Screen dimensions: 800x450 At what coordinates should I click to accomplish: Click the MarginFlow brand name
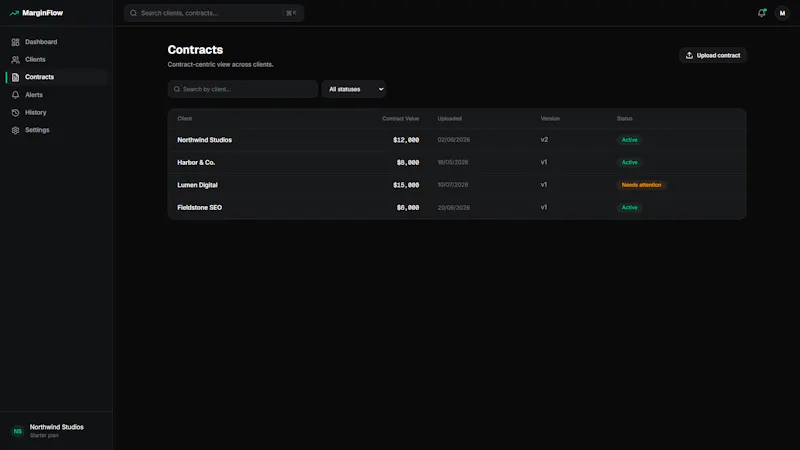42,13
